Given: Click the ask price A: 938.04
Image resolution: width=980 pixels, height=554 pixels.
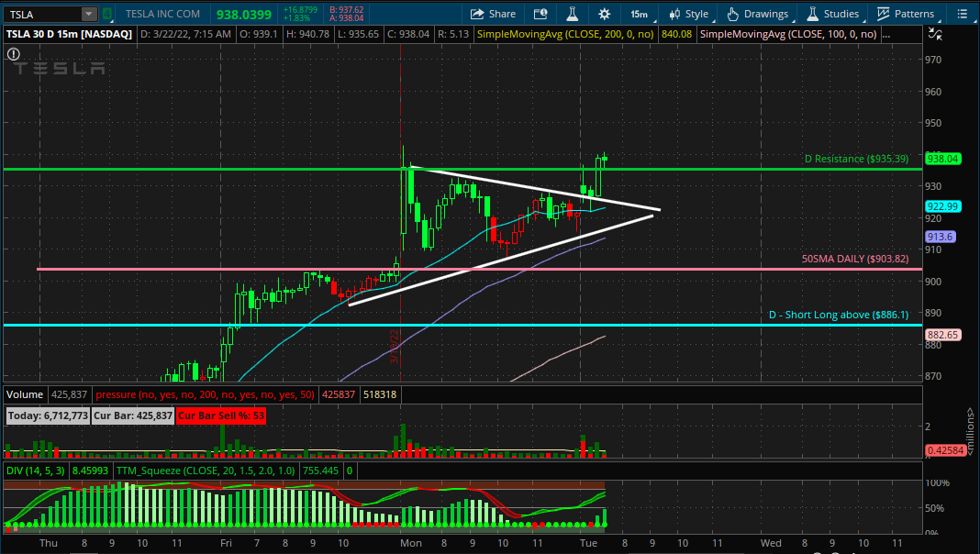Looking at the screenshot, I should coord(346,18).
